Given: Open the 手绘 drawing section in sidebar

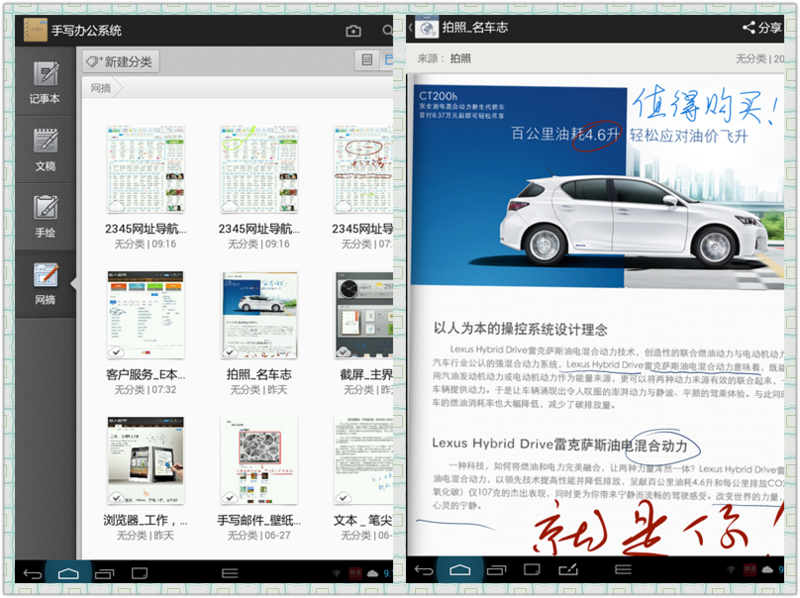Looking at the screenshot, I should tap(45, 216).
